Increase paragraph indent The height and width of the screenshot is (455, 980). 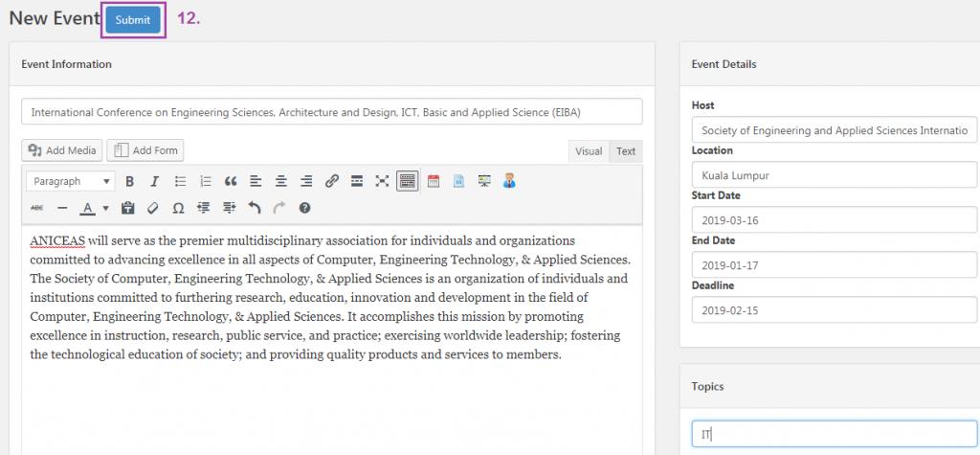click(230, 208)
